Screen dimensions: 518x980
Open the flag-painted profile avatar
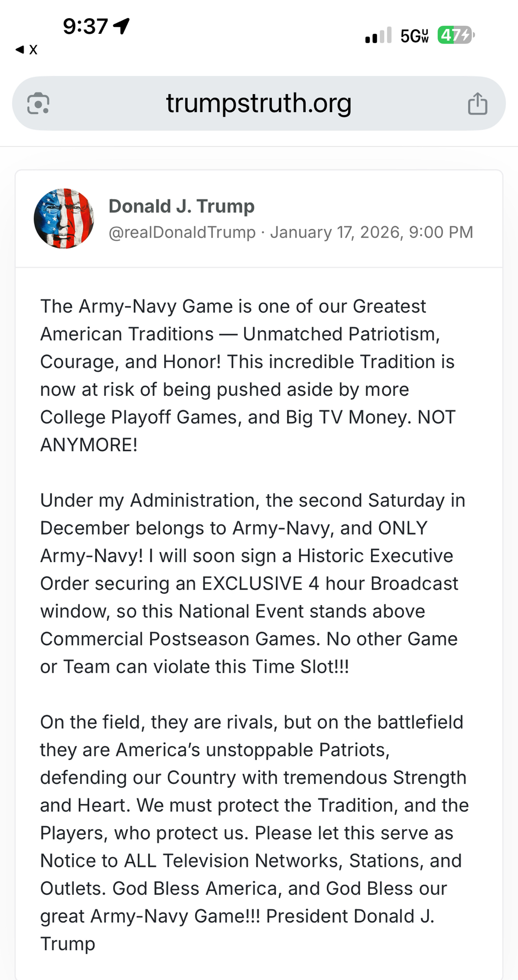[x=64, y=219]
